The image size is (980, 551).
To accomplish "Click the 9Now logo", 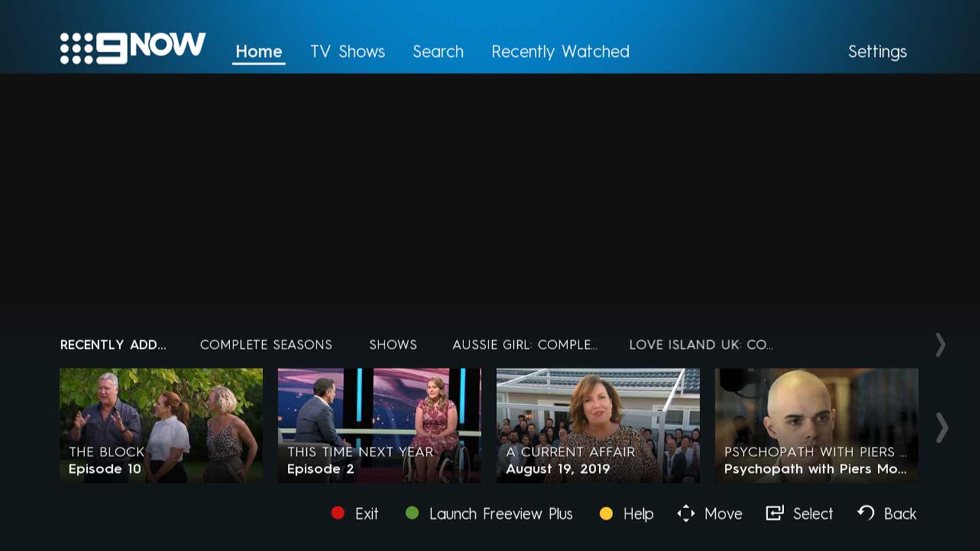I will tap(133, 48).
